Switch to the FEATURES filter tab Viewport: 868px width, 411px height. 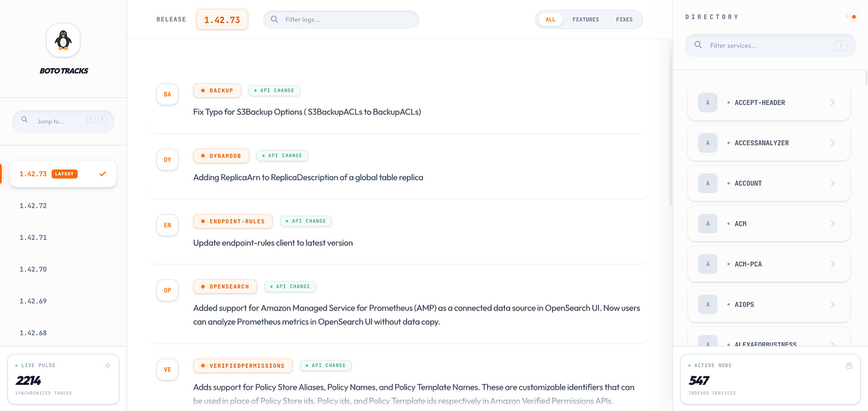(x=586, y=20)
